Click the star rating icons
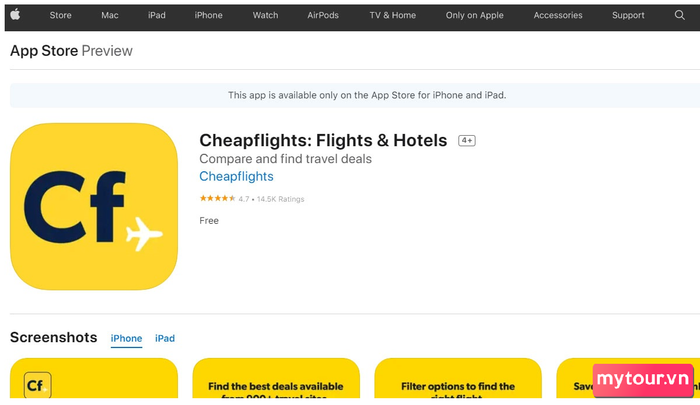The height and width of the screenshot is (405, 700). click(x=217, y=198)
